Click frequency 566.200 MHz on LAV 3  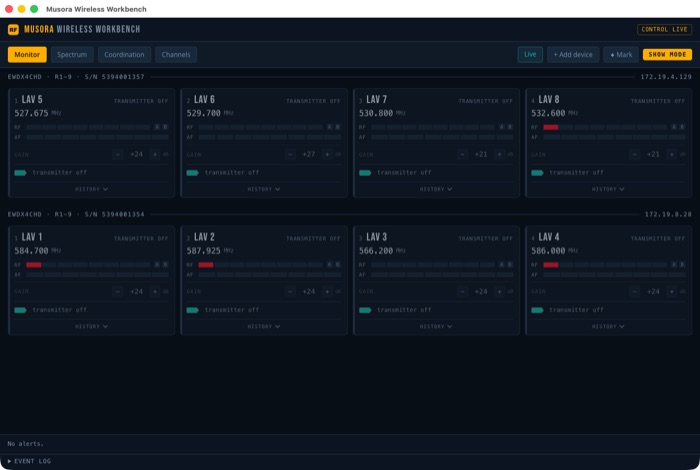(382, 251)
